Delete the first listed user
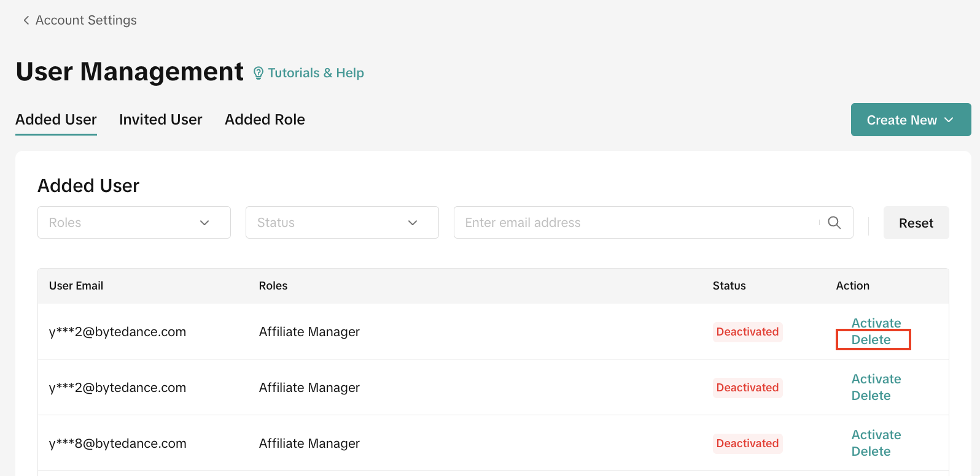 point(871,340)
